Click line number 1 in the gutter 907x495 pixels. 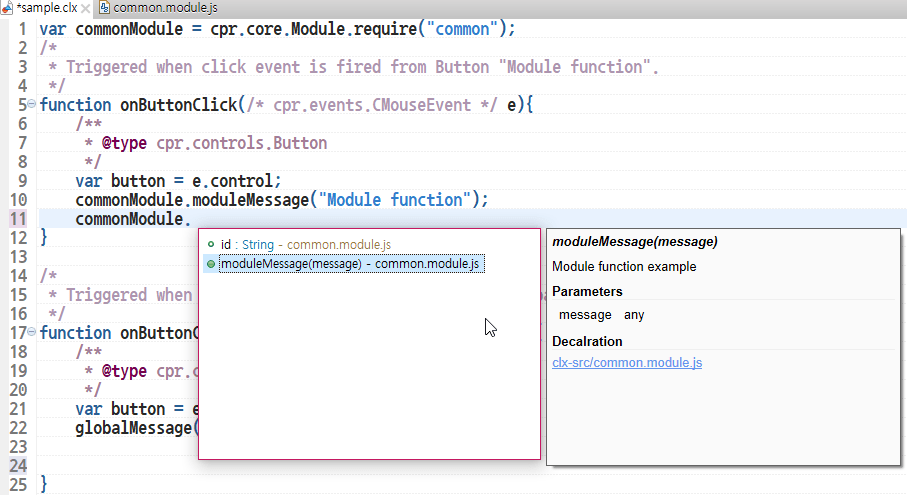[22, 28]
